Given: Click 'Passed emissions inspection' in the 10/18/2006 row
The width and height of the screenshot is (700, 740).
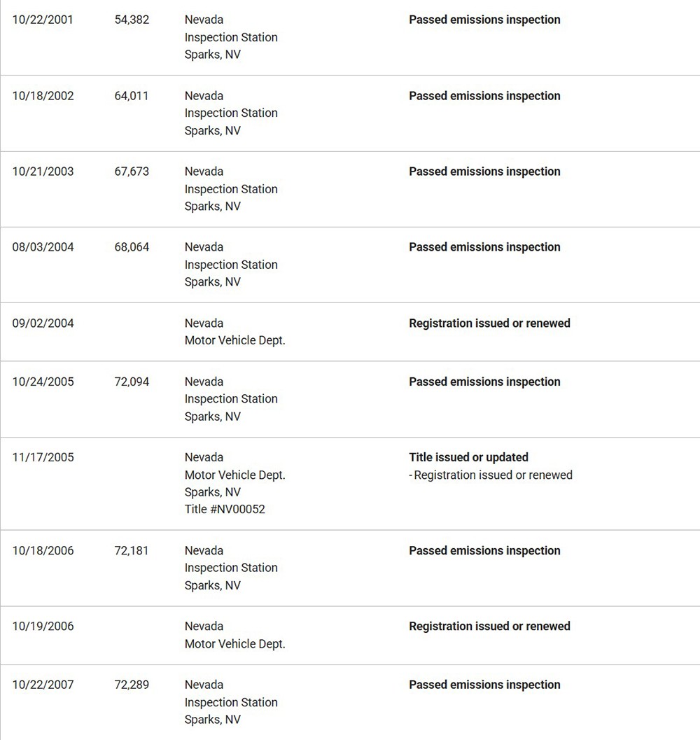Looking at the screenshot, I should coord(484,551).
